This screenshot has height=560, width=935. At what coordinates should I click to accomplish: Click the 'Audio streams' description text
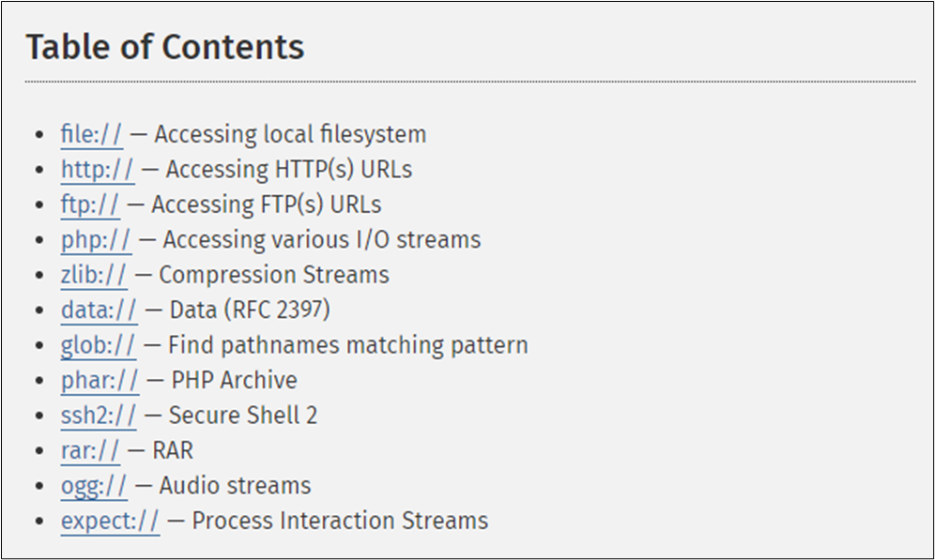pos(235,486)
